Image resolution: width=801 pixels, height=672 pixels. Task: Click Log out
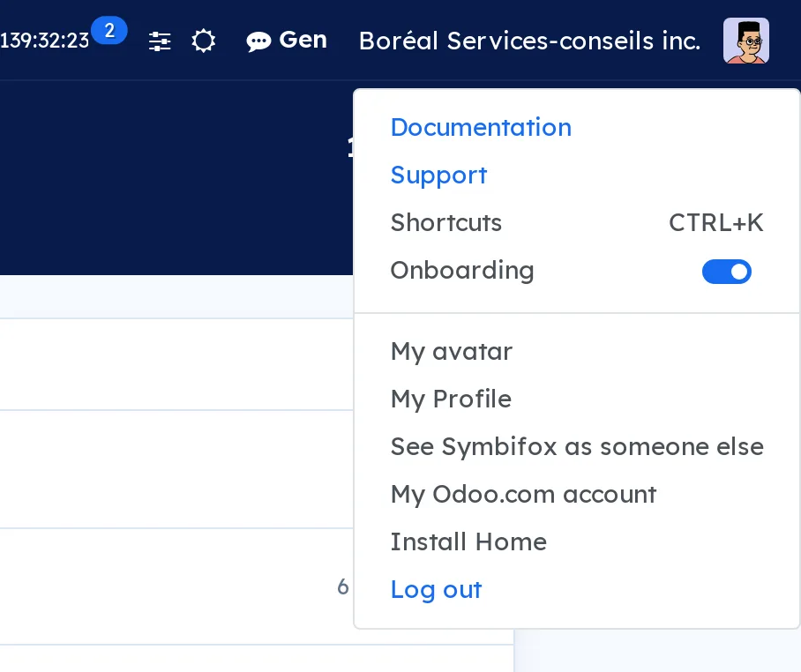tap(436, 590)
